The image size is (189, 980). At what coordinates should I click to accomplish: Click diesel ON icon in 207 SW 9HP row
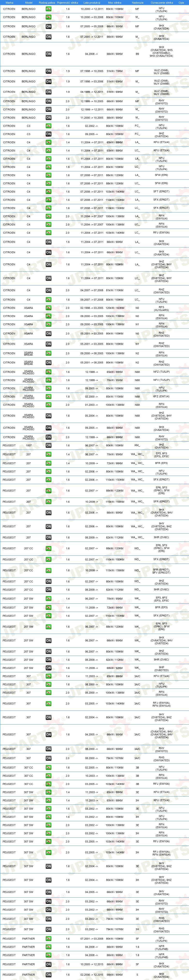[48, 668]
